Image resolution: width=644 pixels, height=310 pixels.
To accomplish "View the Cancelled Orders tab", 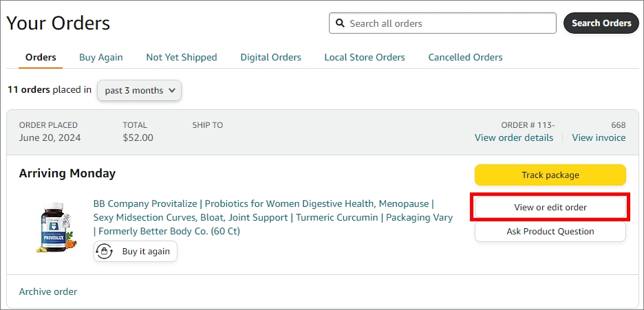I will [465, 57].
